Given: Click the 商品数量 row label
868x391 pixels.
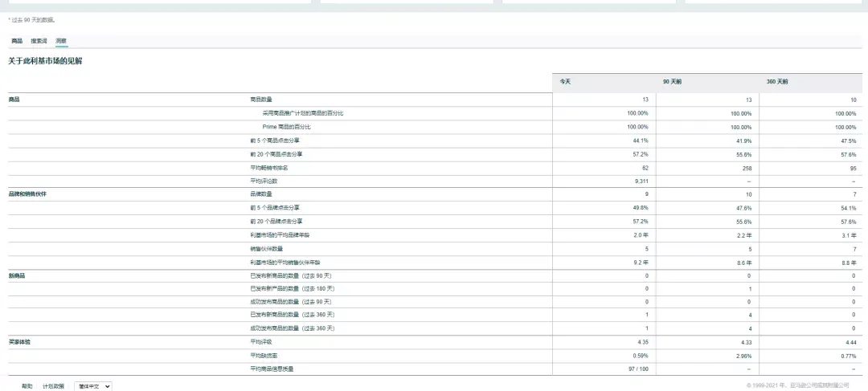Looking at the screenshot, I should 261,100.
